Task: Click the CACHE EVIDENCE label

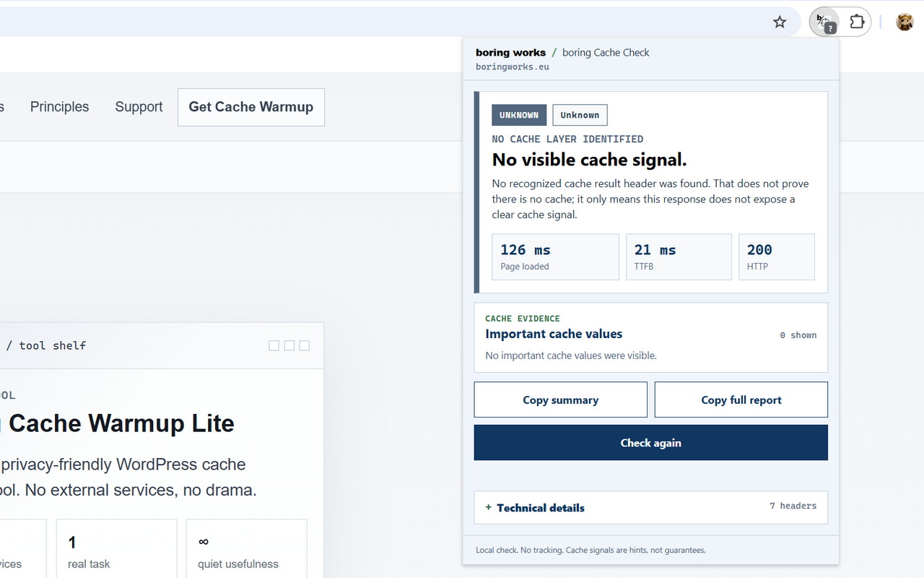Action: [x=523, y=318]
